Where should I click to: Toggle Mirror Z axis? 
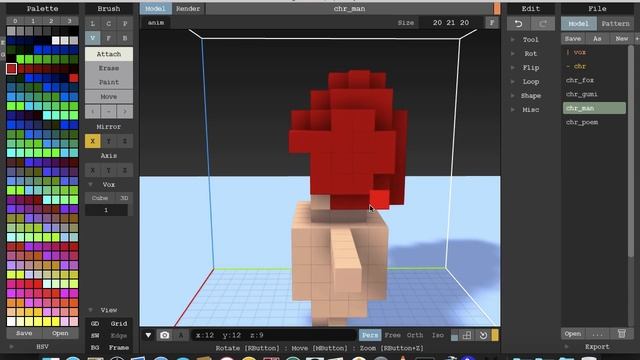pyautogui.click(x=125, y=141)
